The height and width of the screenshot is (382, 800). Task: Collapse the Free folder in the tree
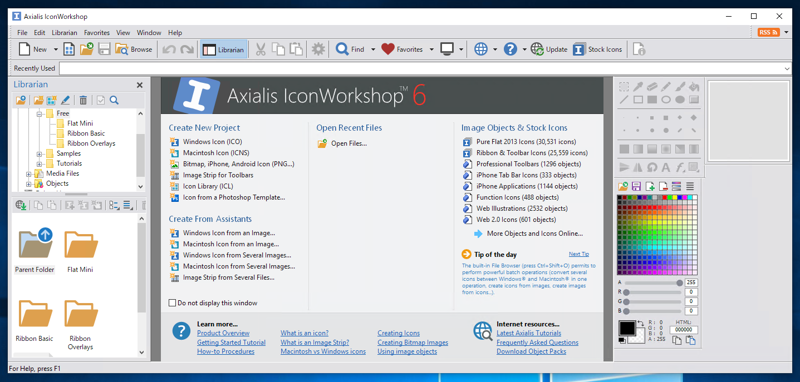click(x=39, y=114)
